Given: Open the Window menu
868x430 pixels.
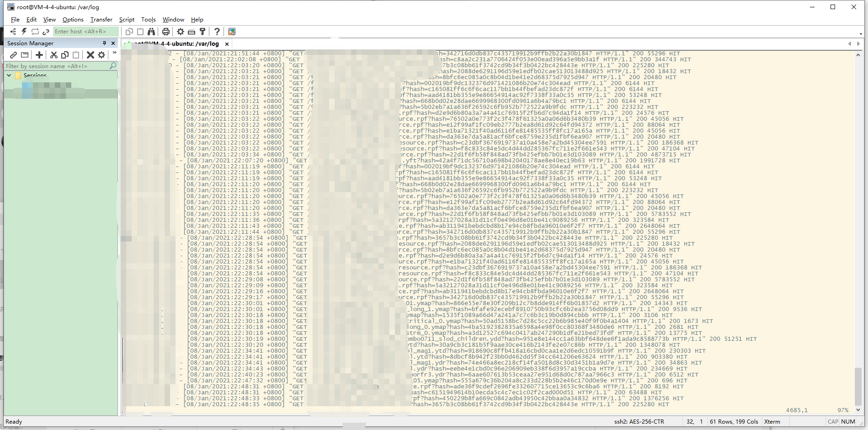Looking at the screenshot, I should pos(173,20).
